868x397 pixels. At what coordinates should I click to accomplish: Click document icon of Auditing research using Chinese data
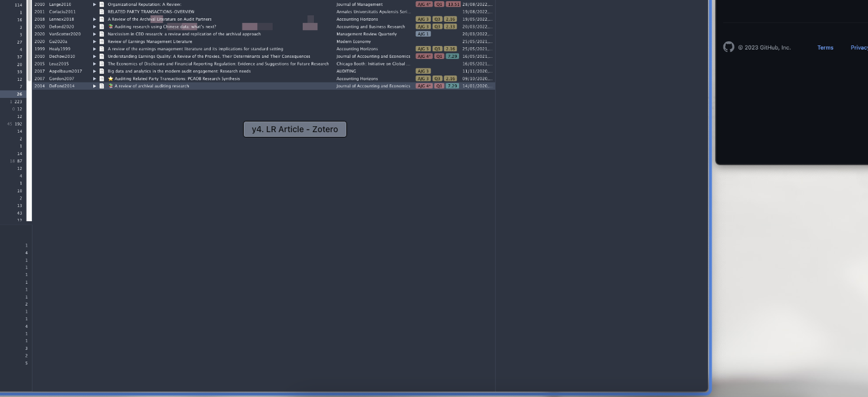click(101, 27)
